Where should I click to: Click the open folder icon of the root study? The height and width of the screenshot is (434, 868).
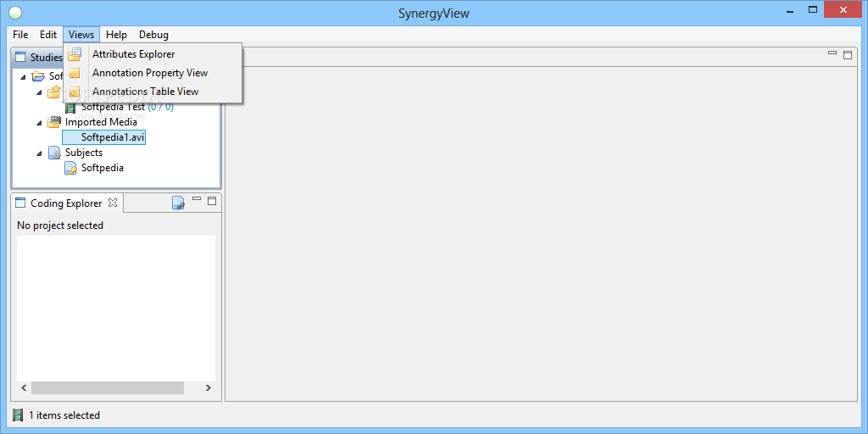(38, 76)
